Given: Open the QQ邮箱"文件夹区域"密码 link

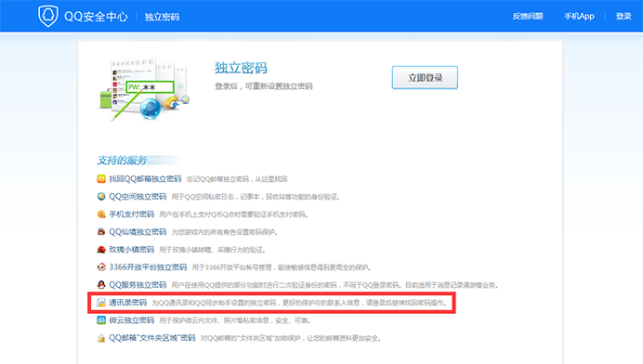Looking at the screenshot, I should point(152,338).
